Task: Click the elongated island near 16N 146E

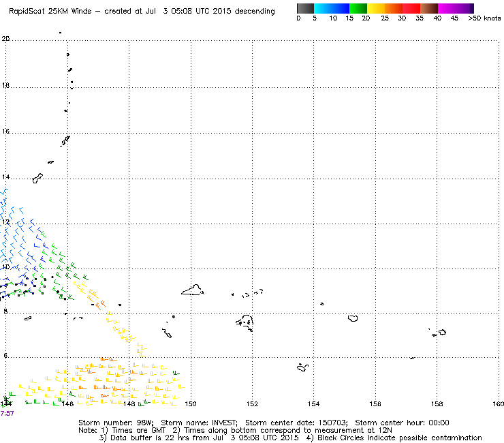Action: tap(65, 140)
